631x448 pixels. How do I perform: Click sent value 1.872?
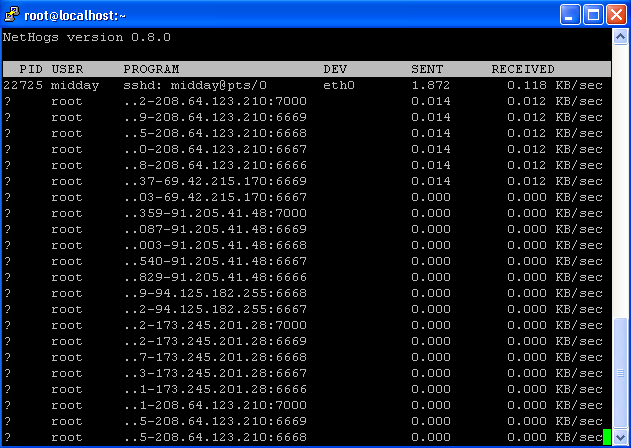coord(431,85)
